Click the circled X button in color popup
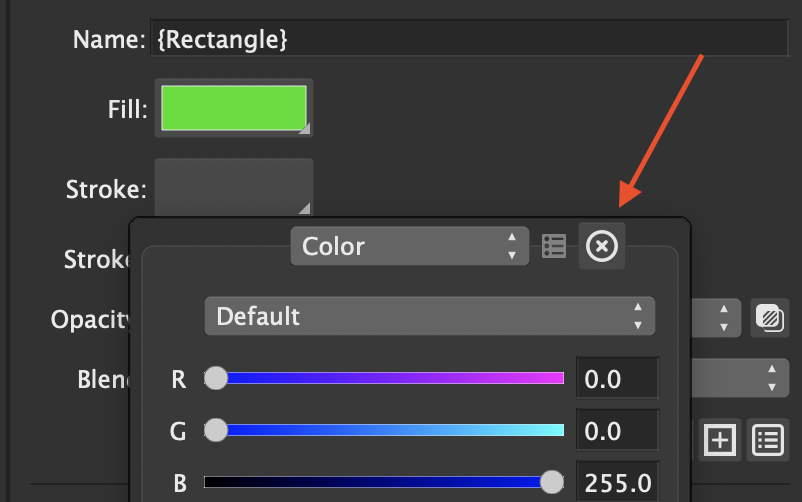Viewport: 802px width, 502px height. pos(602,246)
